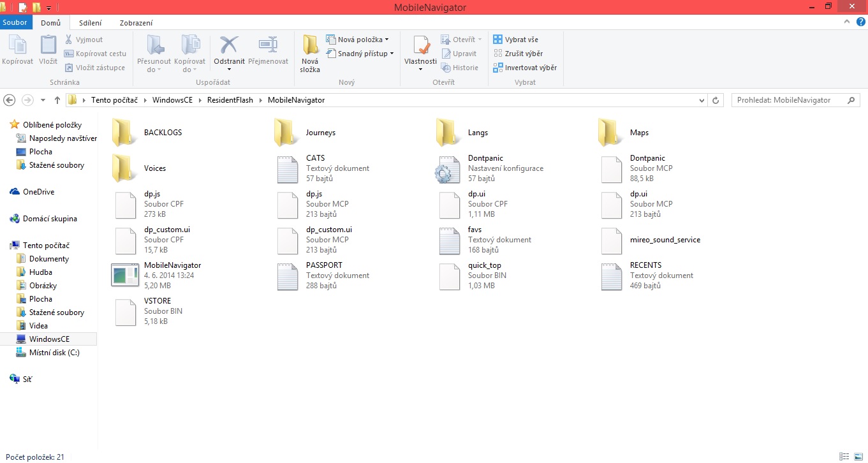Open address bar history dropdown
This screenshot has width=868, height=463.
(702, 100)
